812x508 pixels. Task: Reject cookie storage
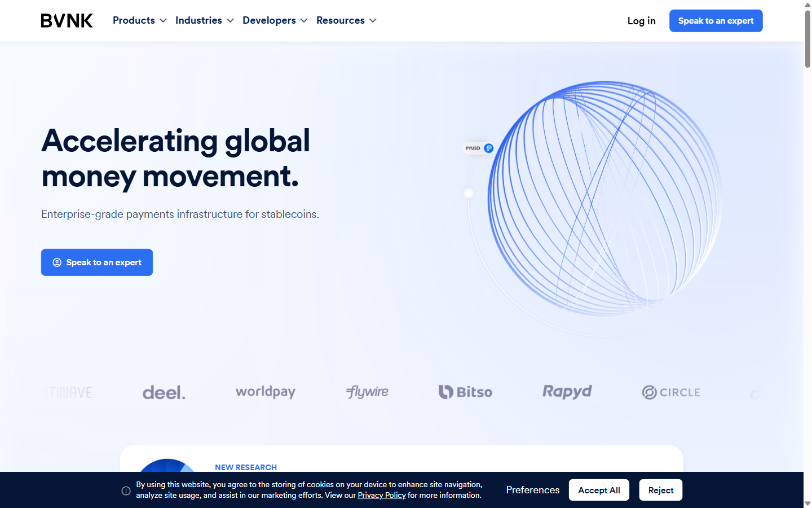click(660, 490)
